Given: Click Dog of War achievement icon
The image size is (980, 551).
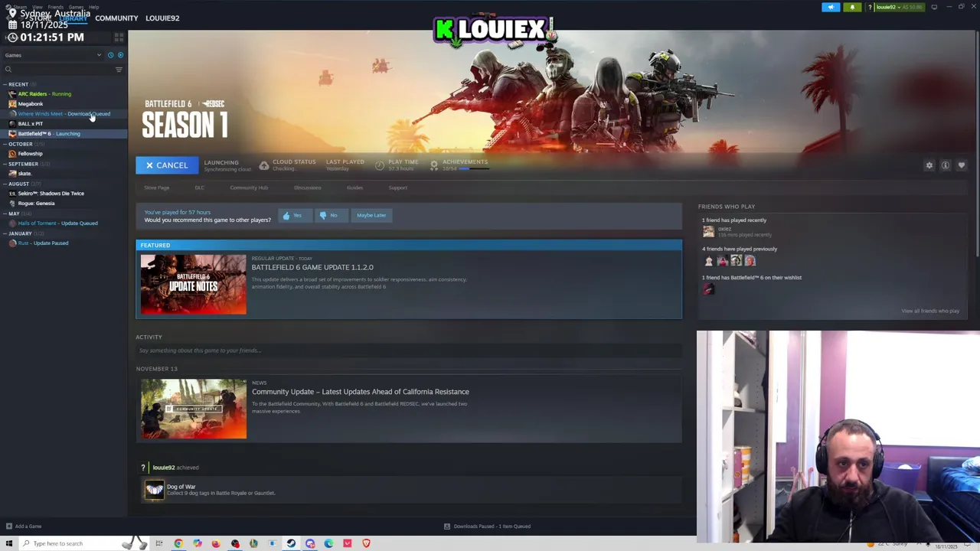Looking at the screenshot, I should coord(155,490).
